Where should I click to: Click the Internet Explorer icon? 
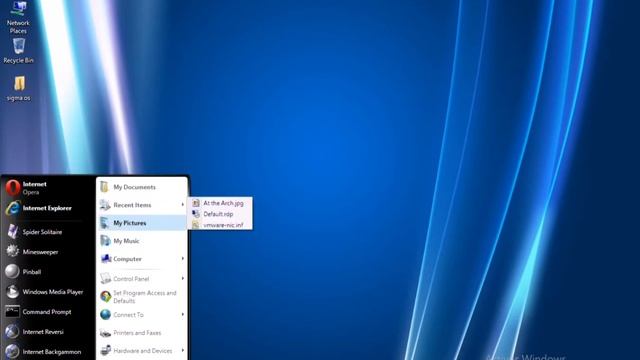point(13,208)
